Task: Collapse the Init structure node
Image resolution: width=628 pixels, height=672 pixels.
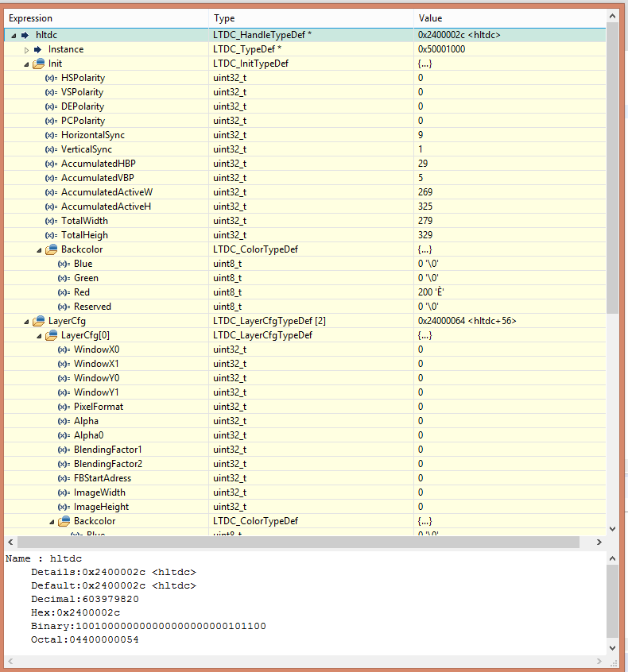Action: pyautogui.click(x=26, y=64)
